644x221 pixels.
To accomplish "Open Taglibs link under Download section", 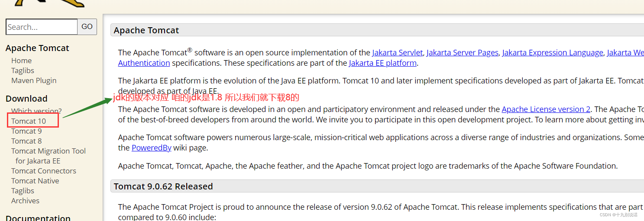I will (x=23, y=191).
